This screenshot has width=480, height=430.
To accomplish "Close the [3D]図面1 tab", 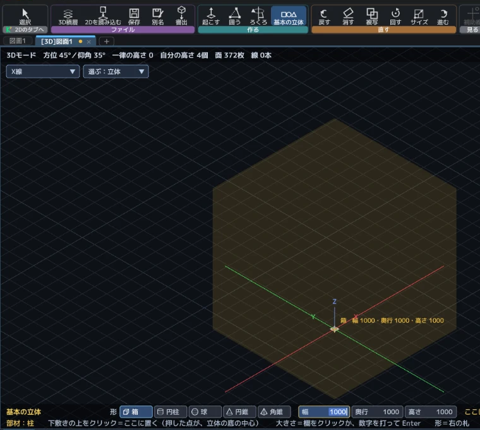I will pos(89,42).
